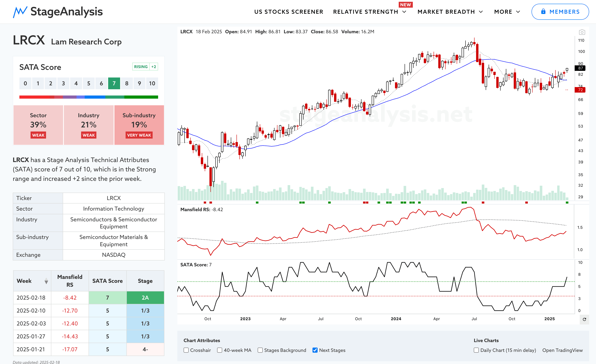The height and width of the screenshot is (364, 596).
Task: Click the 2A stage cell
Action: (x=145, y=298)
